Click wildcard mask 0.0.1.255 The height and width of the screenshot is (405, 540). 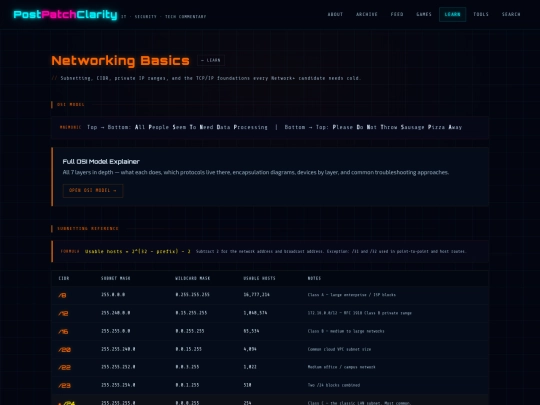tap(187, 385)
